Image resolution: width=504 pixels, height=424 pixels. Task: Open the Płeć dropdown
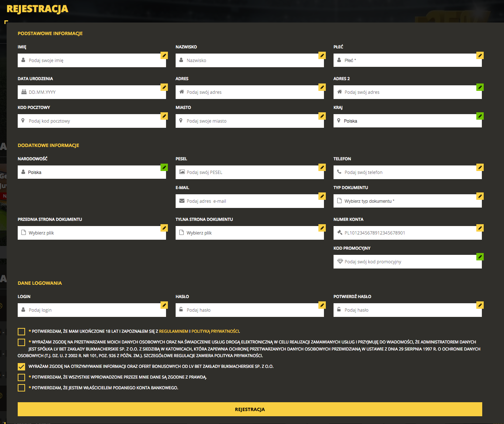tap(406, 61)
